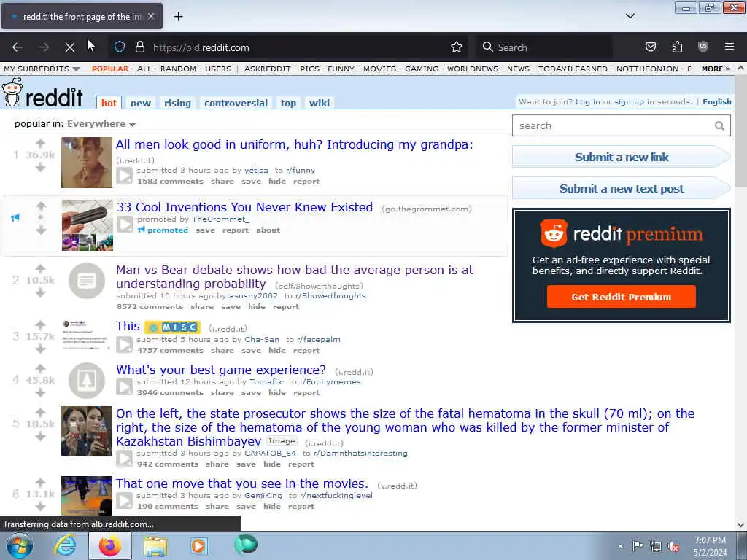Upvote the grandpa in uniform post
This screenshot has height=560, width=747.
pos(41,144)
